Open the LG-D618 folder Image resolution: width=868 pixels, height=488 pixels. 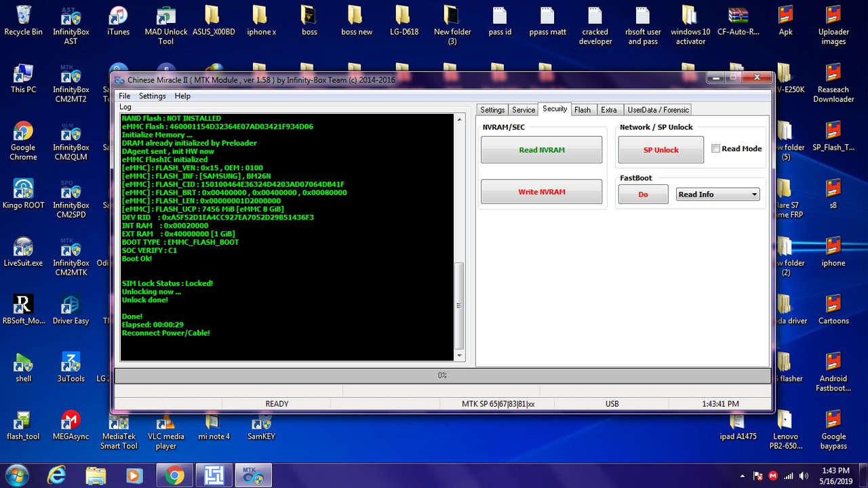pyautogui.click(x=404, y=21)
